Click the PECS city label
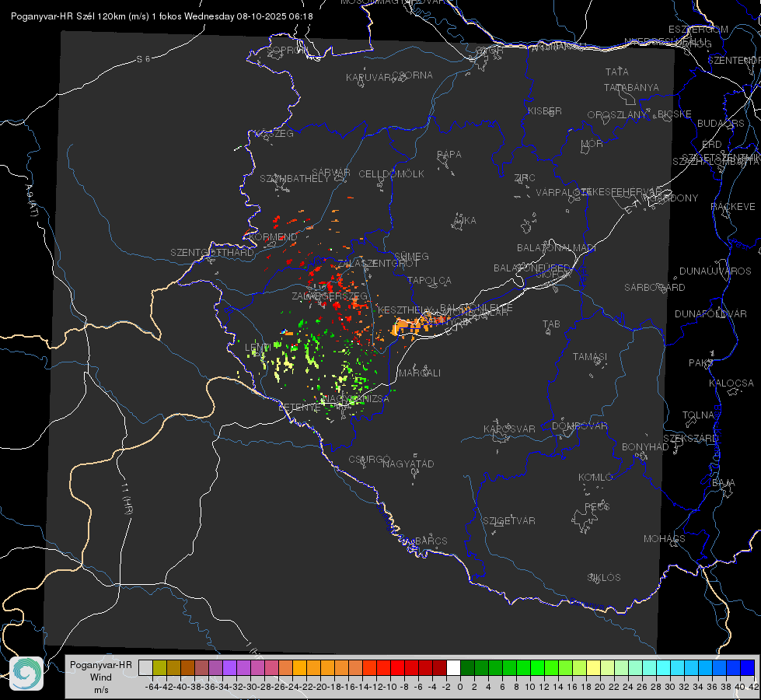 coord(596,506)
